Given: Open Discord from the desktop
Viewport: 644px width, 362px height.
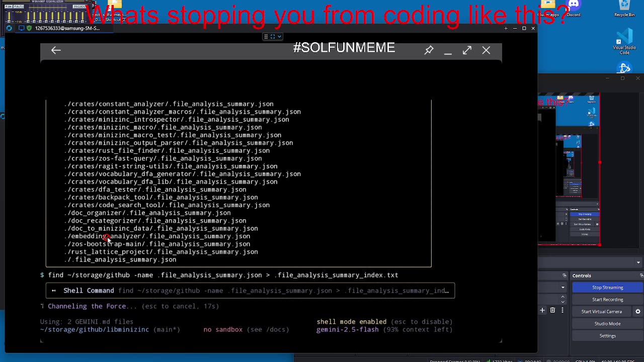Looking at the screenshot, I should 574,9.
